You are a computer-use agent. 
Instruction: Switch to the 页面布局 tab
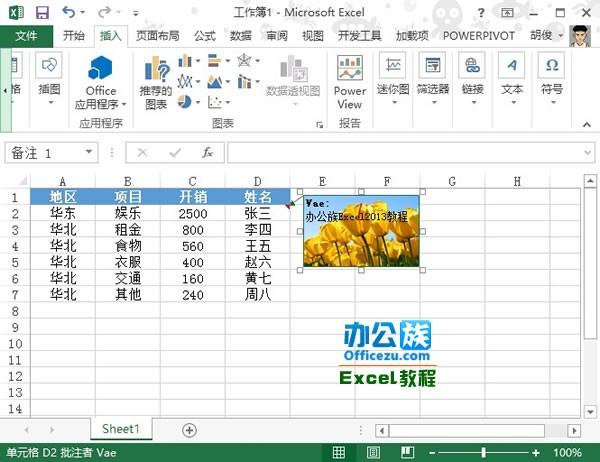(157, 36)
